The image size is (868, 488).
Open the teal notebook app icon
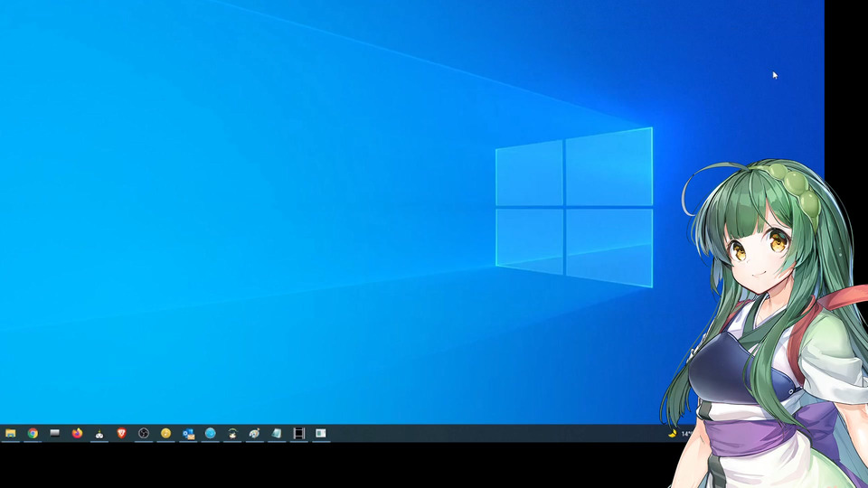click(277, 433)
